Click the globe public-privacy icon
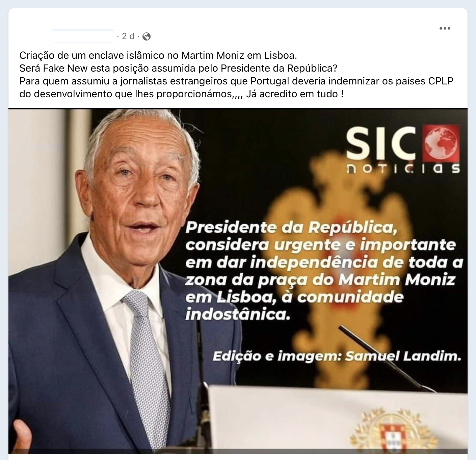The width and height of the screenshot is (476, 460). (147, 36)
